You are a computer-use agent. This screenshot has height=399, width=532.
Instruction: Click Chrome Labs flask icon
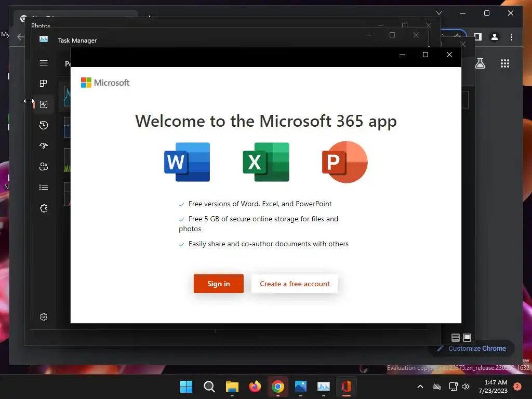point(480,63)
